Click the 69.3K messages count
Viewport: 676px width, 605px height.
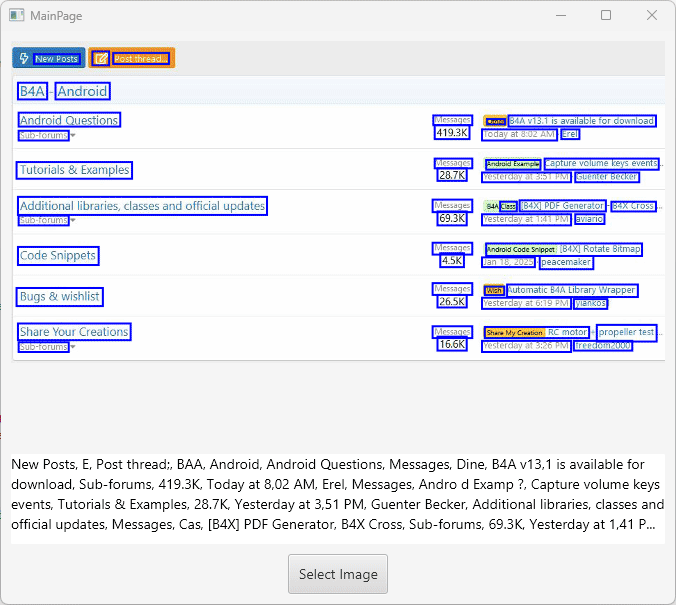click(x=452, y=218)
